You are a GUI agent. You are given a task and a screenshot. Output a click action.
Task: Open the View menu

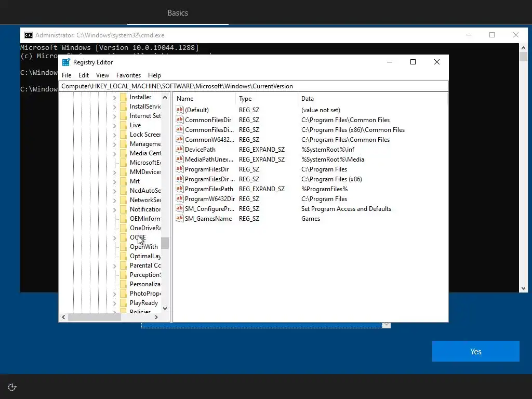102,75
